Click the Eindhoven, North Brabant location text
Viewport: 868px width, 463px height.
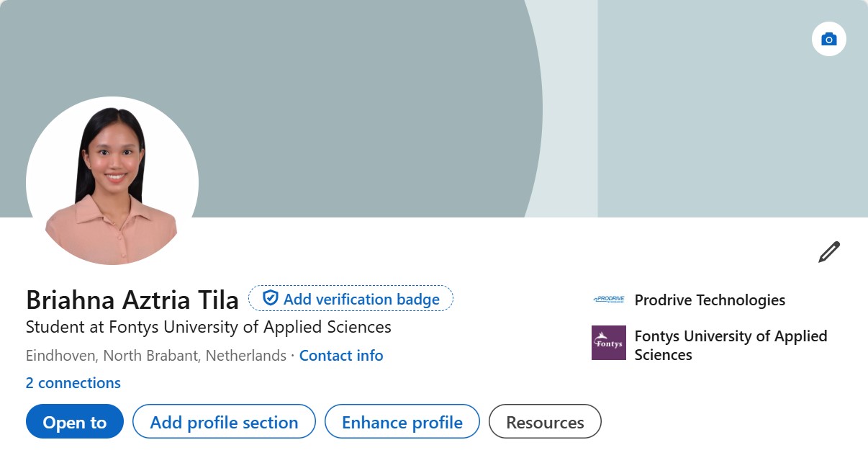pyautogui.click(x=156, y=356)
